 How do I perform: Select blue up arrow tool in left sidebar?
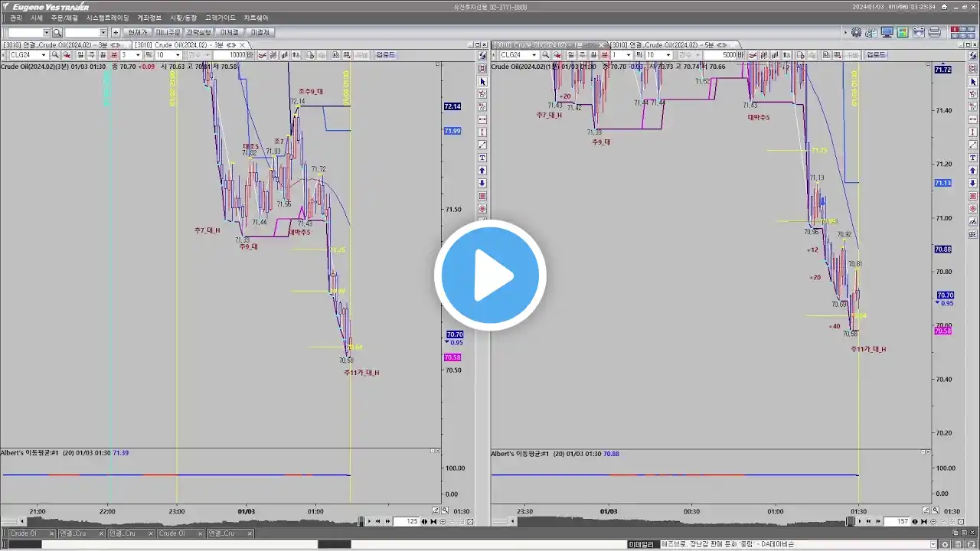[x=482, y=170]
